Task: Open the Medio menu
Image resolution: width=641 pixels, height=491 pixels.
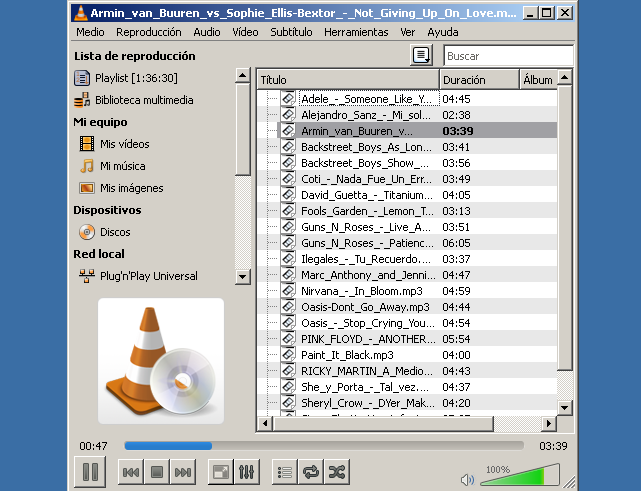Action: [x=90, y=32]
